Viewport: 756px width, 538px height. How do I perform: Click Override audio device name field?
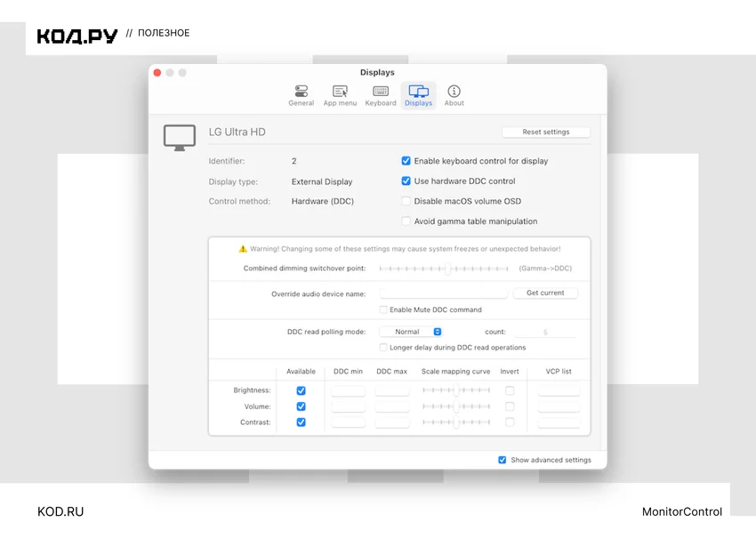tap(444, 293)
